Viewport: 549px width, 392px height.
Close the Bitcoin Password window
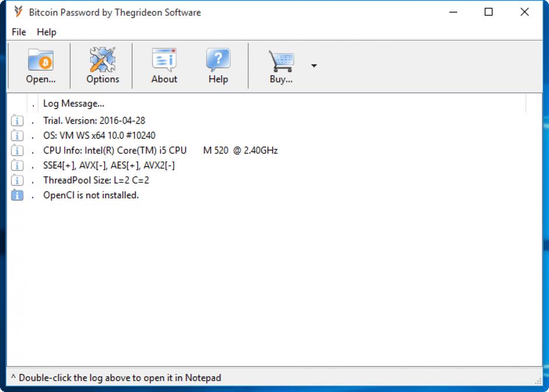click(x=524, y=12)
